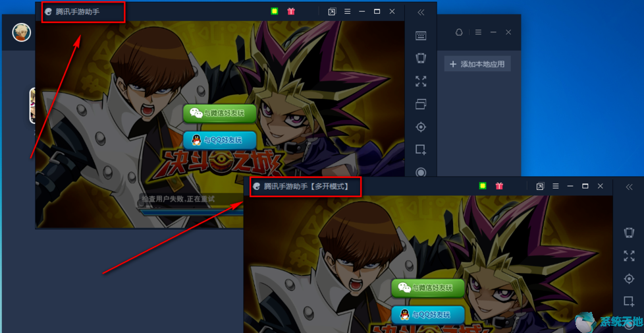Open gift icon in 腾讯手游助手 title bar
Viewport: 644px width, 333px height.
coord(291,11)
